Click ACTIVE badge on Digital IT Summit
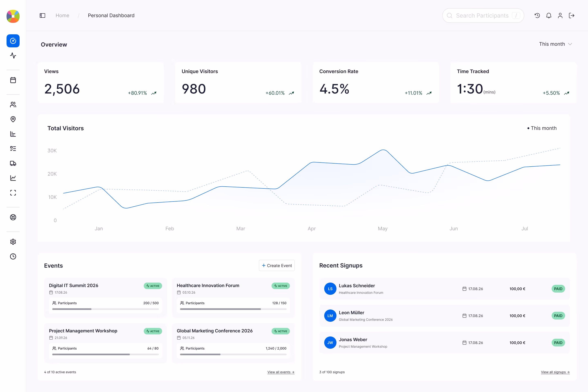Screen dimensions: 588x392 [153, 286]
